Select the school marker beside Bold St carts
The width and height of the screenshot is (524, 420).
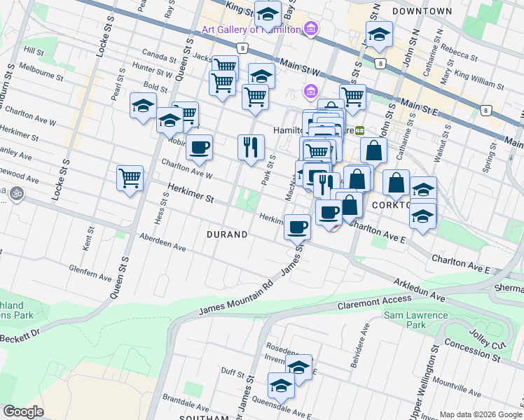pos(262,76)
